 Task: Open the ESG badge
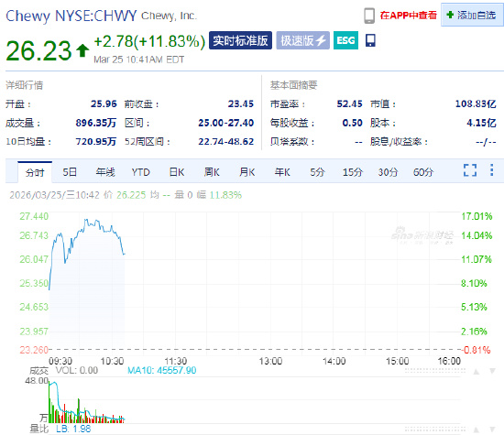tap(345, 40)
